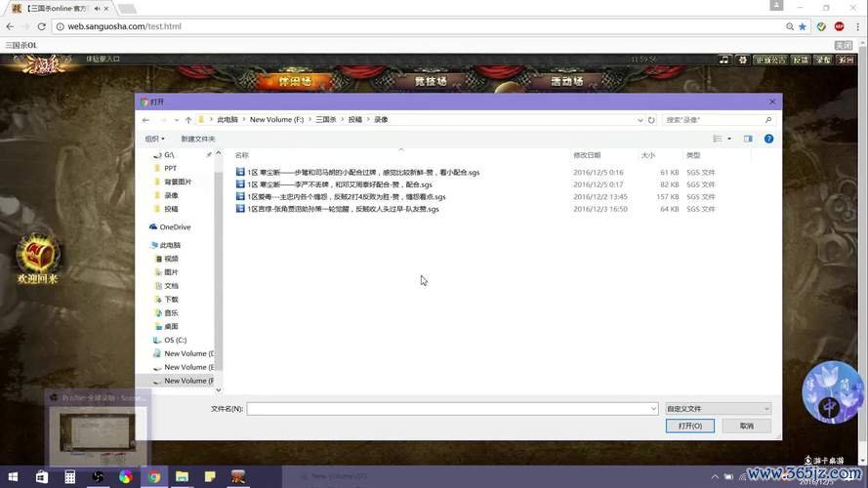
Task: Go up one folder level
Action: (x=188, y=120)
